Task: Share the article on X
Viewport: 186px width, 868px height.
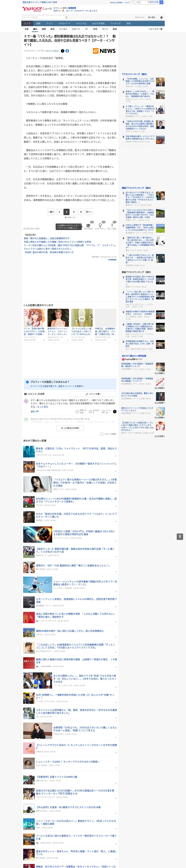Action: pos(62,51)
